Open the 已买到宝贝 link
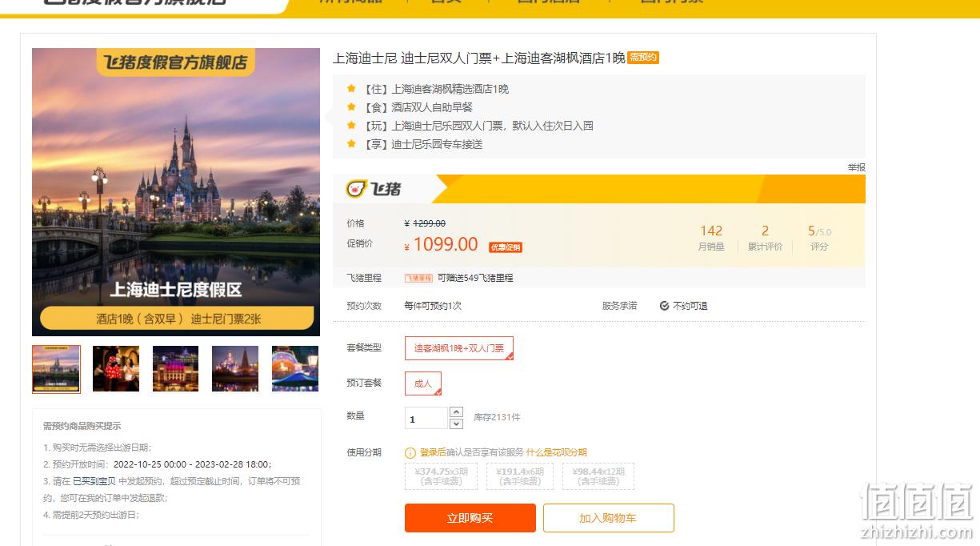 94,481
